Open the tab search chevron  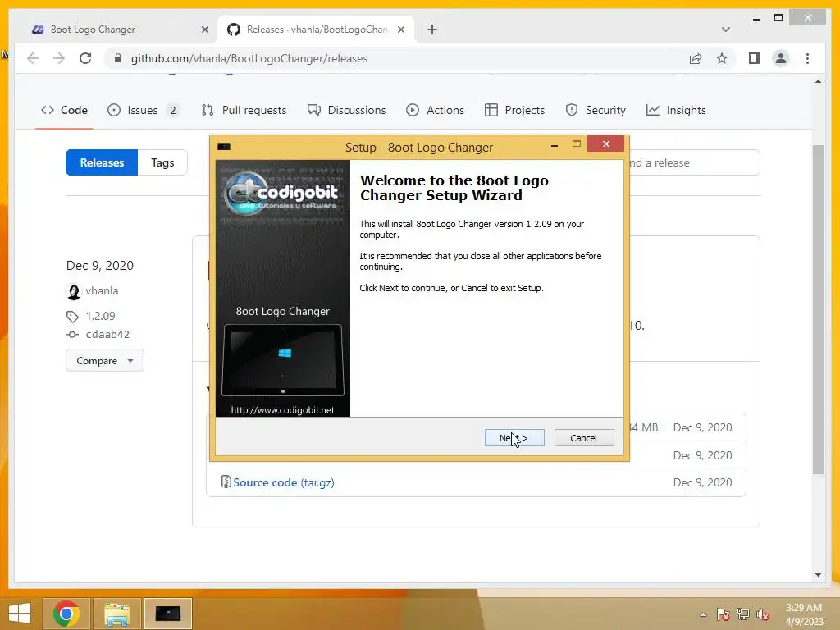coord(725,30)
